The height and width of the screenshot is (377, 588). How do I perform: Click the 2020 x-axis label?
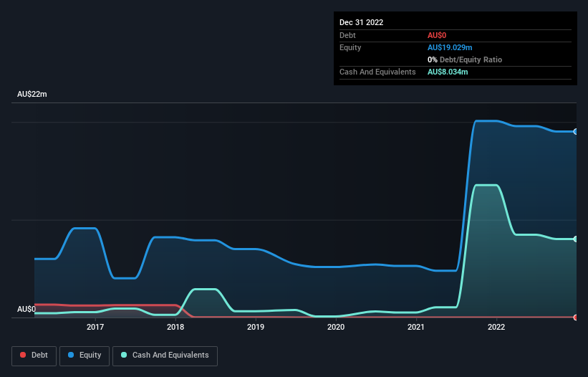[336, 327]
